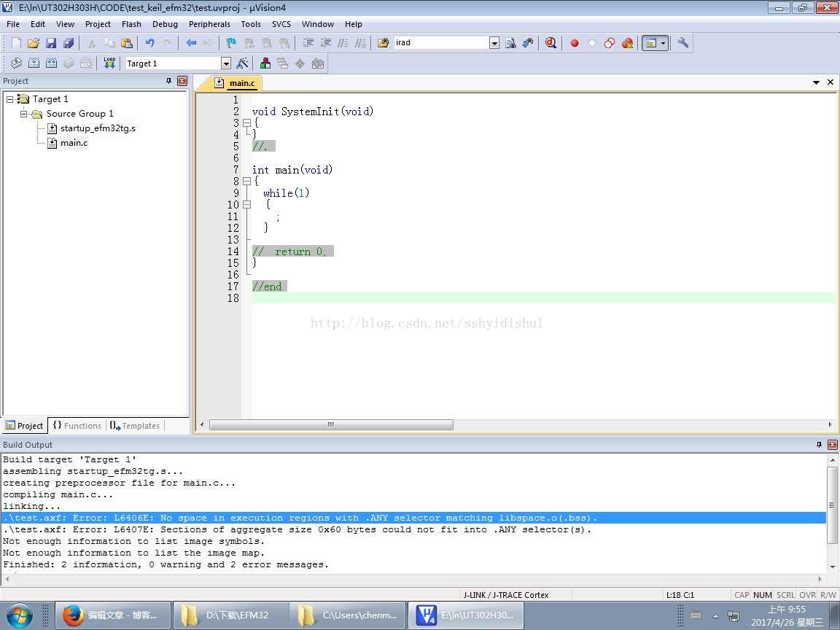Create a new file with the New icon
The image size is (840, 630).
(16, 43)
